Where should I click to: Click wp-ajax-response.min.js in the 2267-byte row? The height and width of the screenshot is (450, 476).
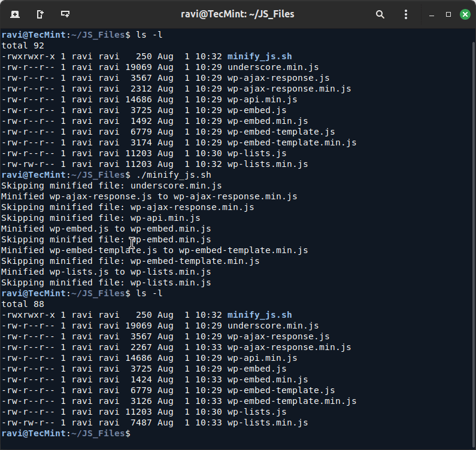(289, 348)
